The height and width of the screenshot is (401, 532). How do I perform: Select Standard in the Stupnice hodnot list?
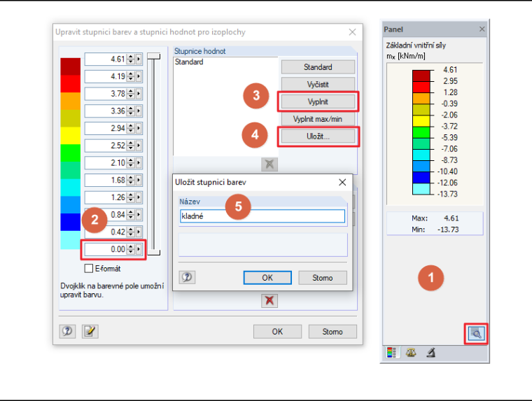[189, 62]
